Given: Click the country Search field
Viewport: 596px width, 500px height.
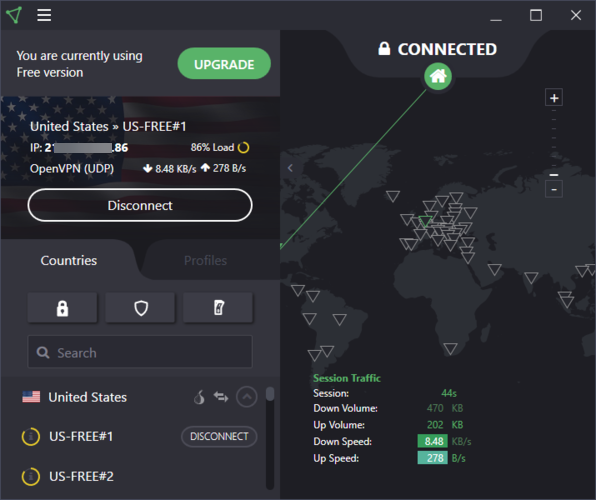Looking at the screenshot, I should pyautogui.click(x=140, y=352).
